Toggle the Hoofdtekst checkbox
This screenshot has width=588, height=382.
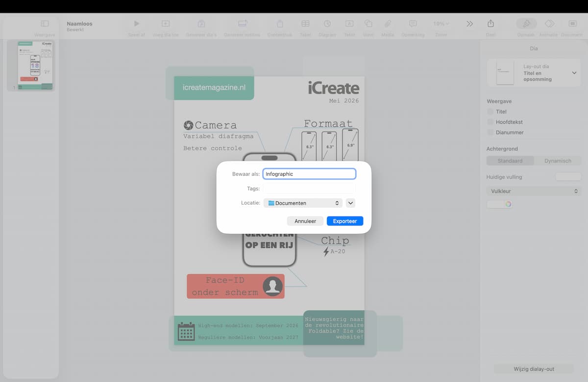(x=490, y=122)
